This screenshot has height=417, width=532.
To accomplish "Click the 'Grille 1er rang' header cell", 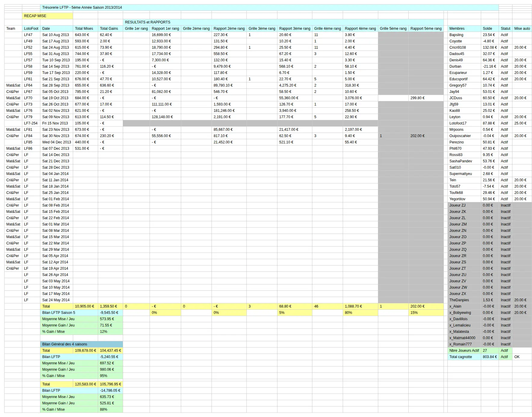I will pos(136,29).
